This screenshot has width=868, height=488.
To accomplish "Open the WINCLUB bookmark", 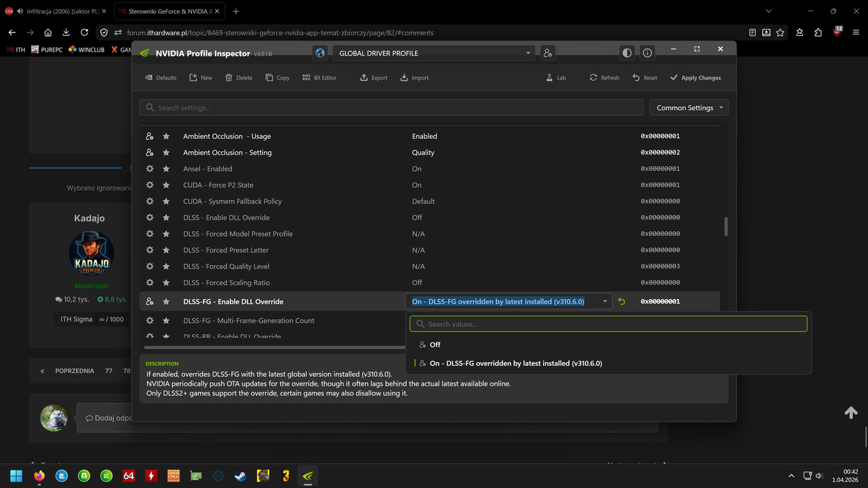I will 87,49.
